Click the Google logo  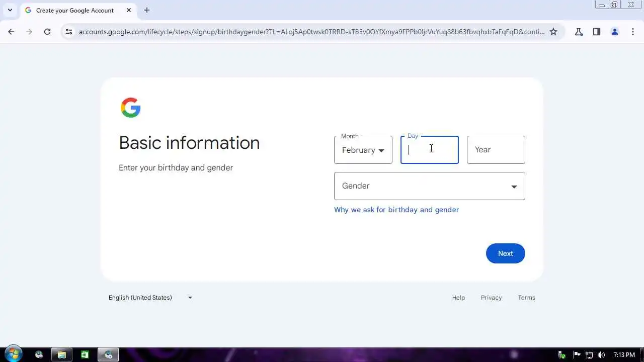130,108
